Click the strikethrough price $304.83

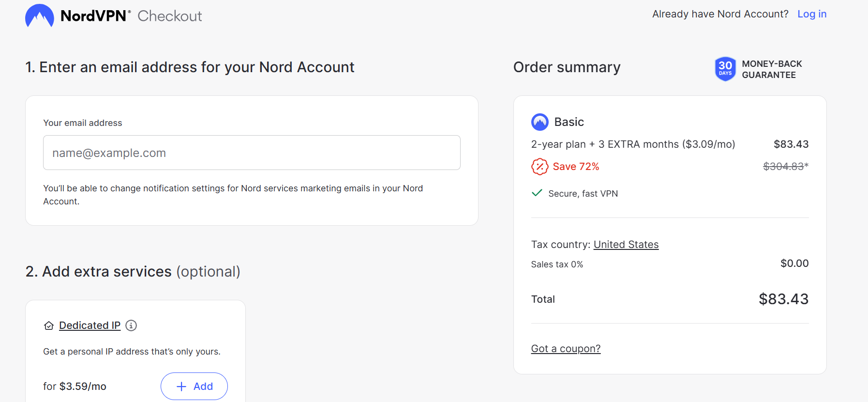coord(783,167)
